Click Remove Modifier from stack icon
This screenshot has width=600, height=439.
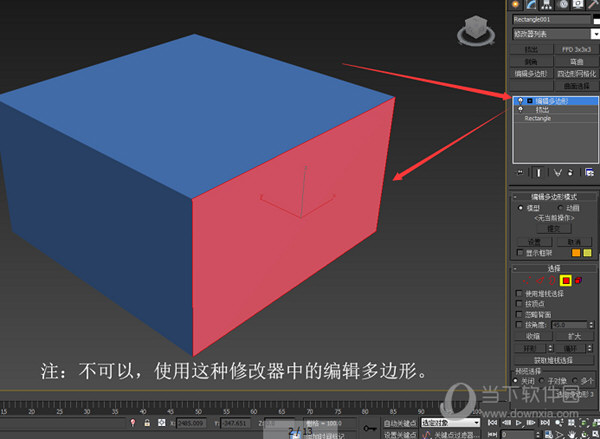point(571,173)
